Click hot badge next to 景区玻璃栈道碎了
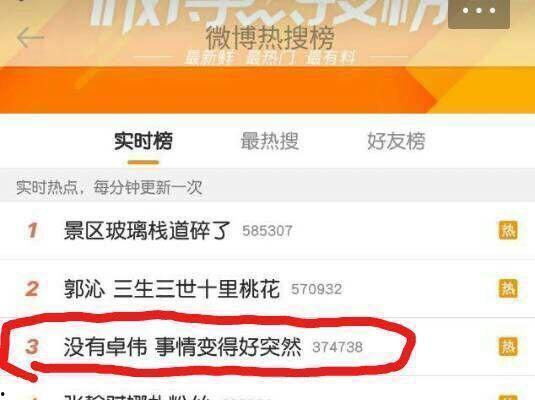The image size is (535, 400). [508, 230]
